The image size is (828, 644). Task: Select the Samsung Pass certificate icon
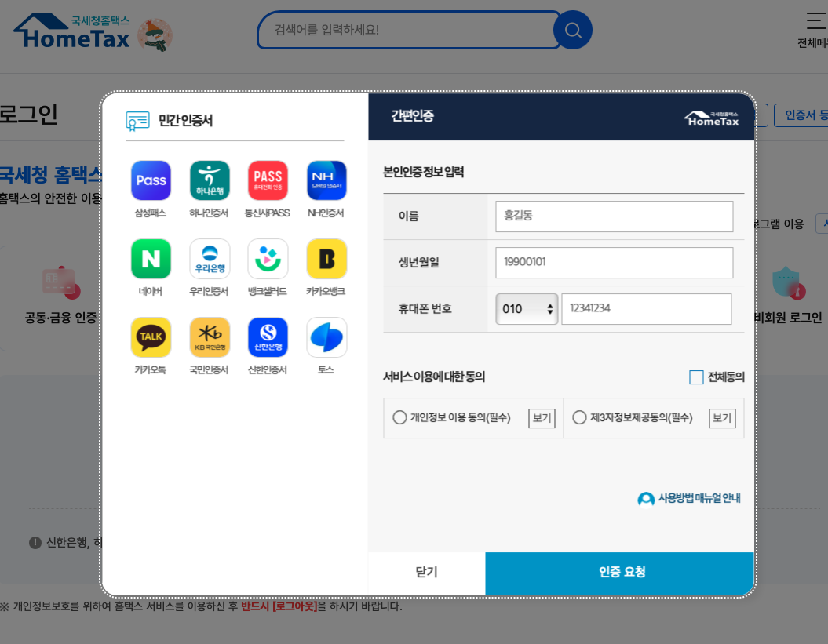(x=151, y=180)
